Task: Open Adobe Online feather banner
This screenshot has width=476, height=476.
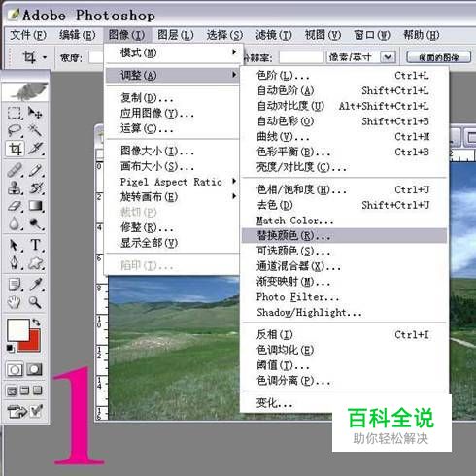Action: (x=25, y=91)
